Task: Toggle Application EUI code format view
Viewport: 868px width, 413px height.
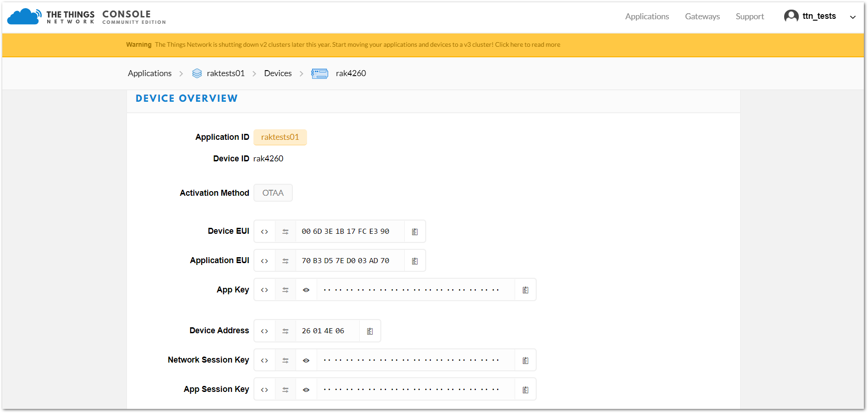Action: click(264, 261)
